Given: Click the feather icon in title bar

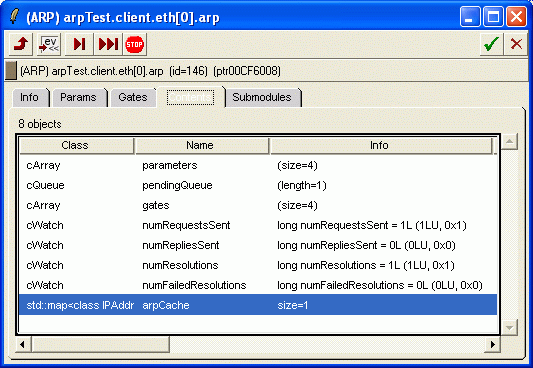Looking at the screenshot, I should (14, 16).
